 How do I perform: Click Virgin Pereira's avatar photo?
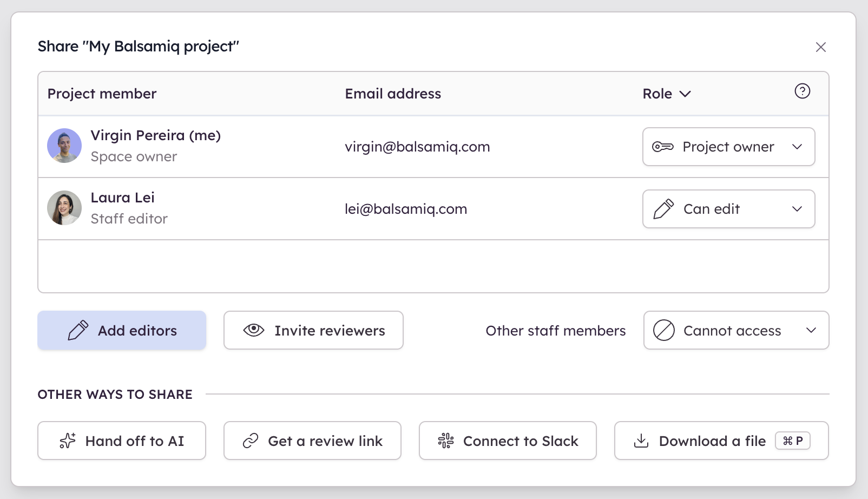[64, 146]
